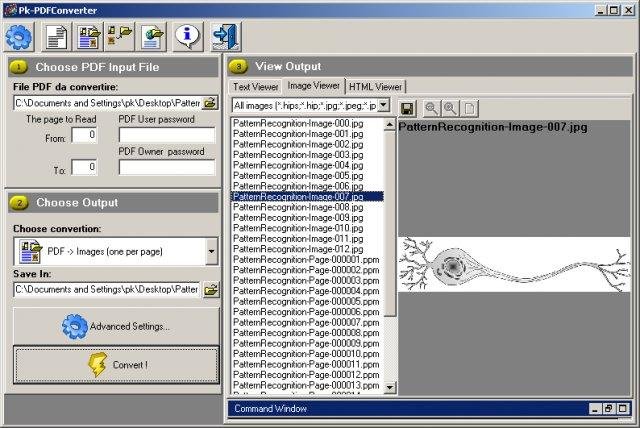Switch to the Image Viewer tab
640x428 pixels.
(x=313, y=86)
